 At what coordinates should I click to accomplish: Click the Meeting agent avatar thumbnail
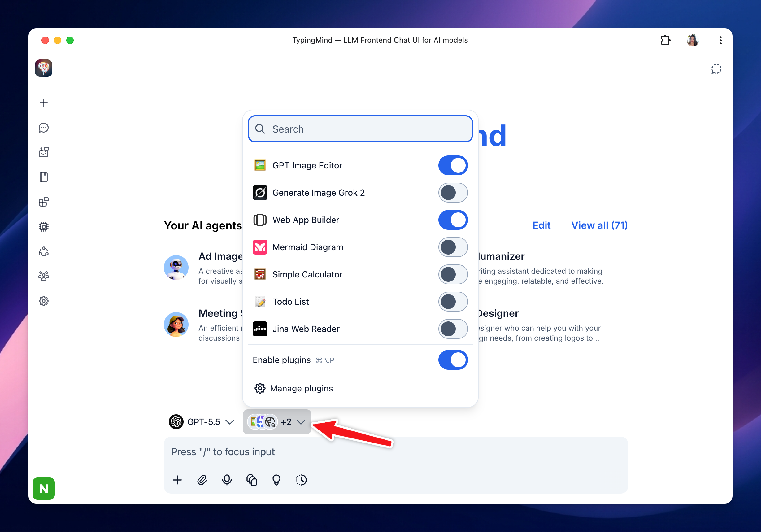pyautogui.click(x=176, y=325)
